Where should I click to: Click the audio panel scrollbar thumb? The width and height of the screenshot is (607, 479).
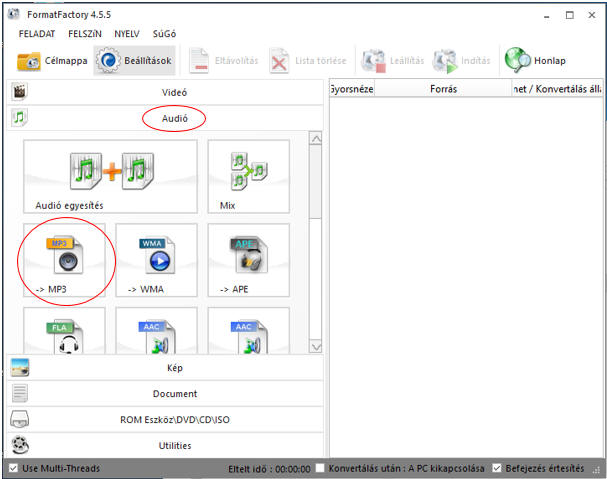[x=316, y=182]
